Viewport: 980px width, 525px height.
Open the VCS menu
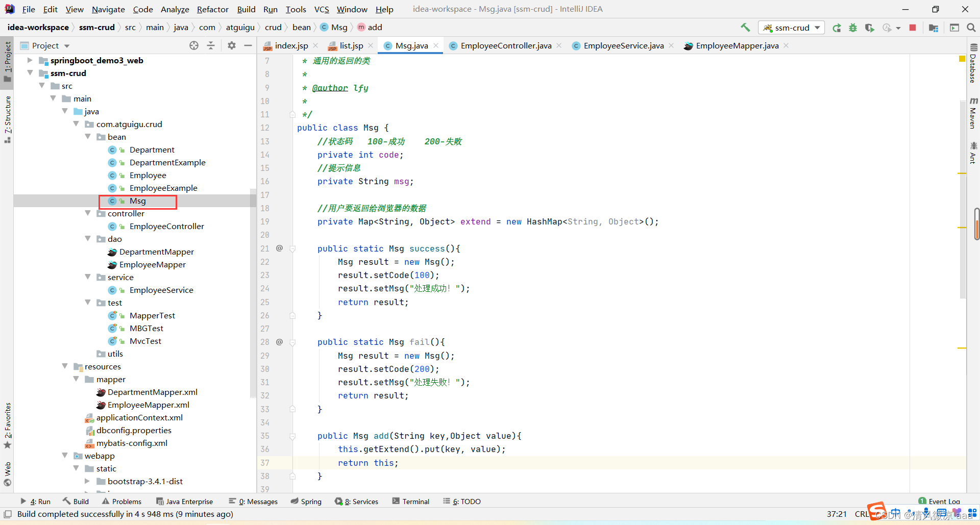322,9
